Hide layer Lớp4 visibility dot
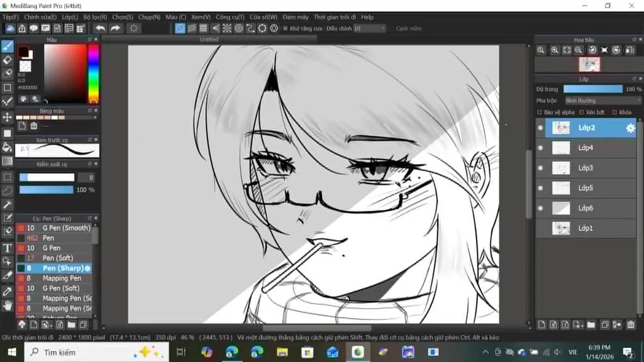Image resolution: width=644 pixels, height=362 pixels. pyautogui.click(x=540, y=148)
